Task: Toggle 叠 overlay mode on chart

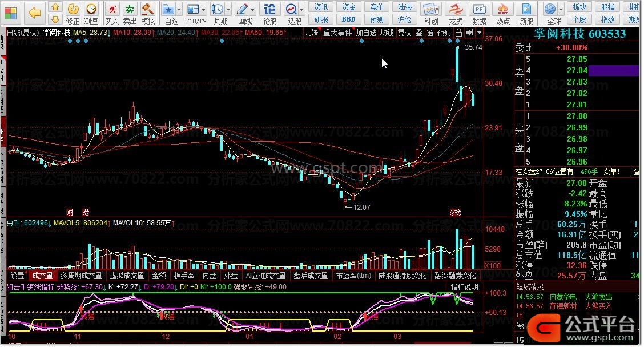Action: tap(419, 33)
